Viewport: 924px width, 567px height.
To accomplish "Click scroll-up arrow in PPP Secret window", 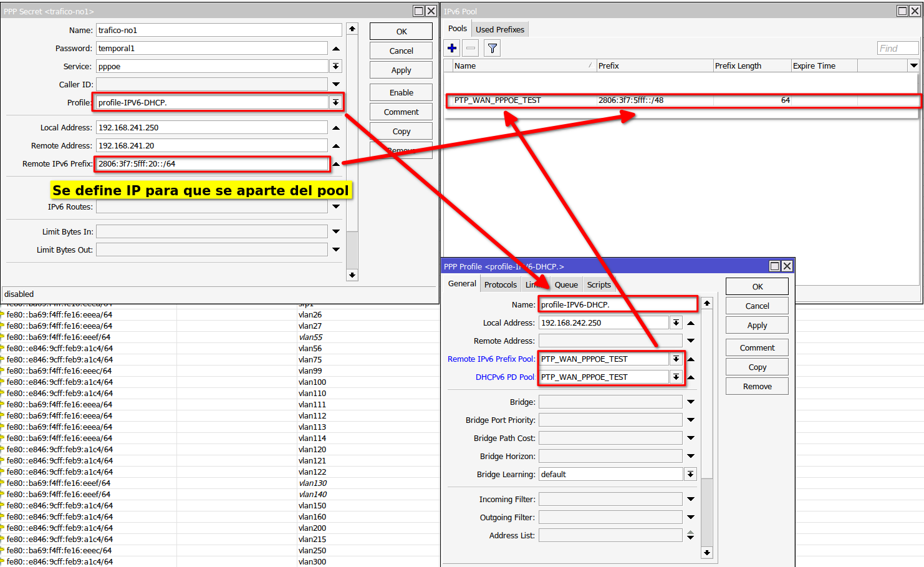I will pyautogui.click(x=352, y=29).
